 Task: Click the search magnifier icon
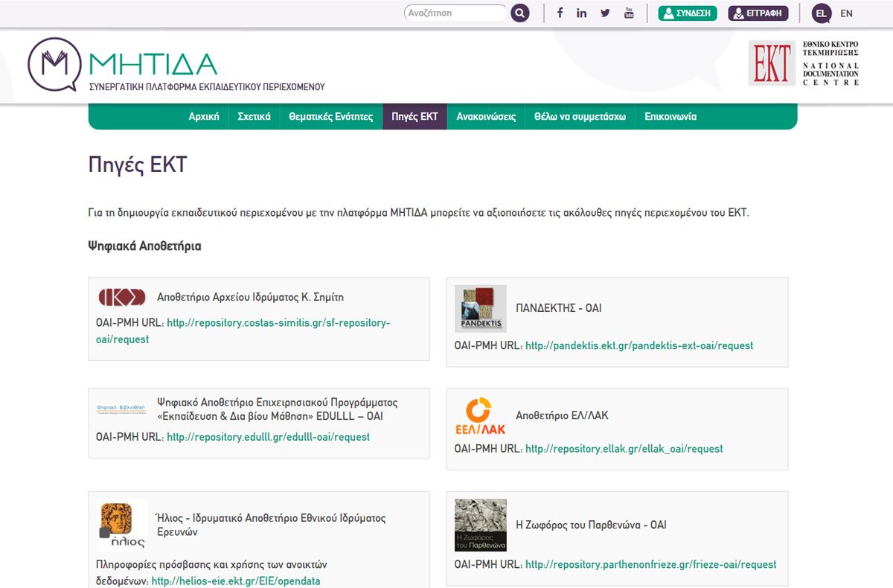(519, 13)
